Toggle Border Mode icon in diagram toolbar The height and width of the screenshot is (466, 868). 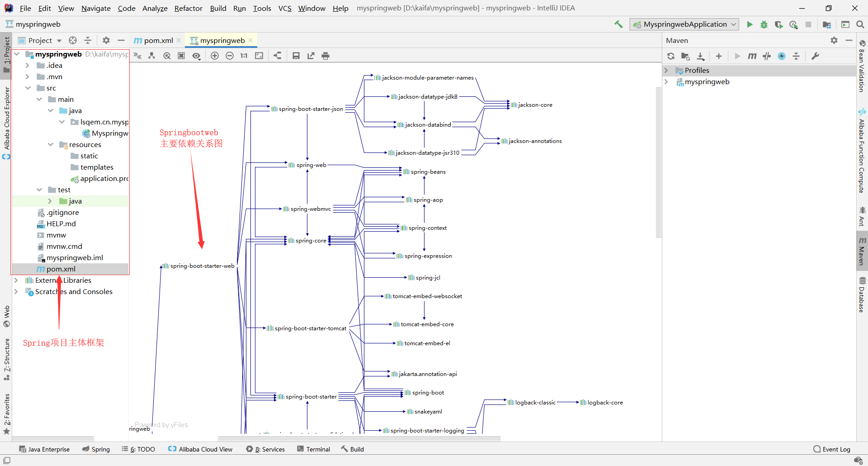coord(181,56)
